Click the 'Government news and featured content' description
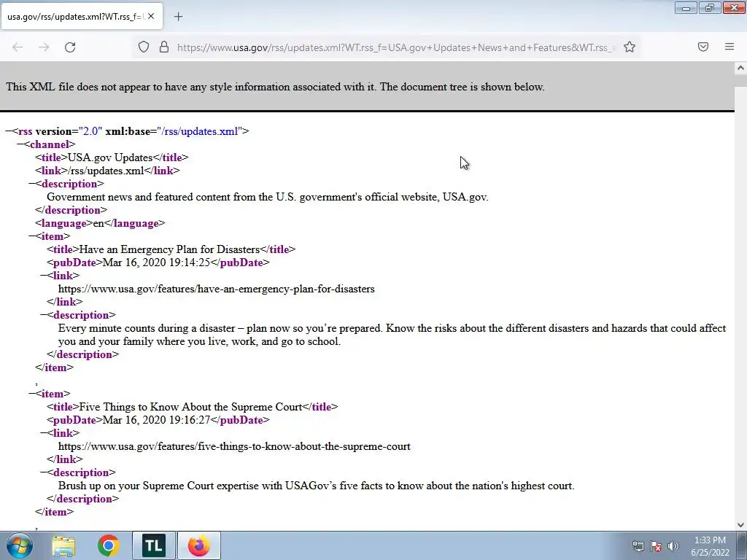The height and width of the screenshot is (560, 747). [x=267, y=197]
